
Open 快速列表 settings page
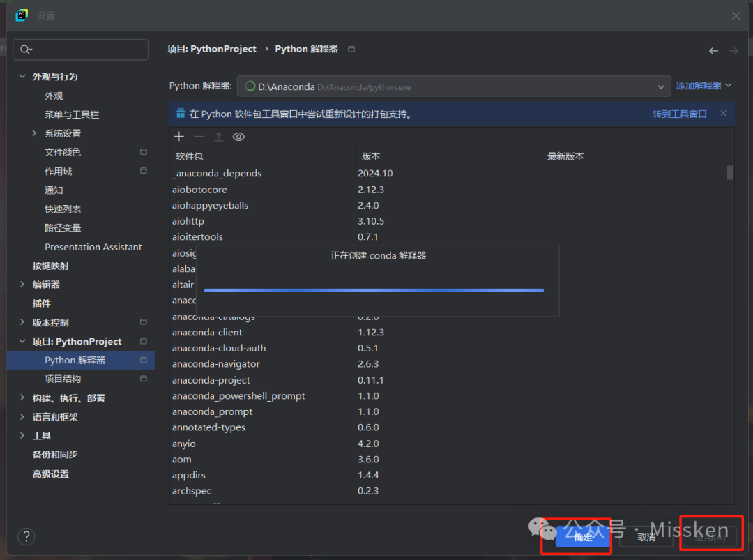click(x=63, y=209)
